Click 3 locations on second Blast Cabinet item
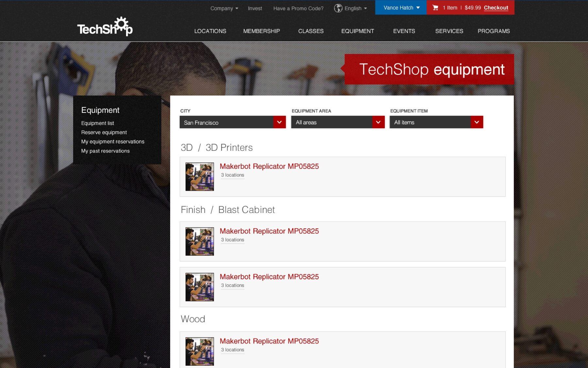This screenshot has height=368, width=588. (x=233, y=285)
